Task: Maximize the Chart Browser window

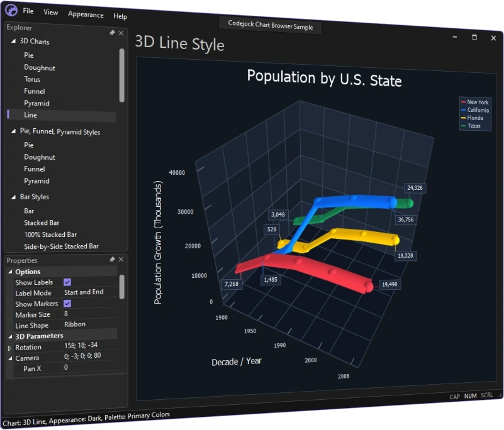Action: (474, 37)
